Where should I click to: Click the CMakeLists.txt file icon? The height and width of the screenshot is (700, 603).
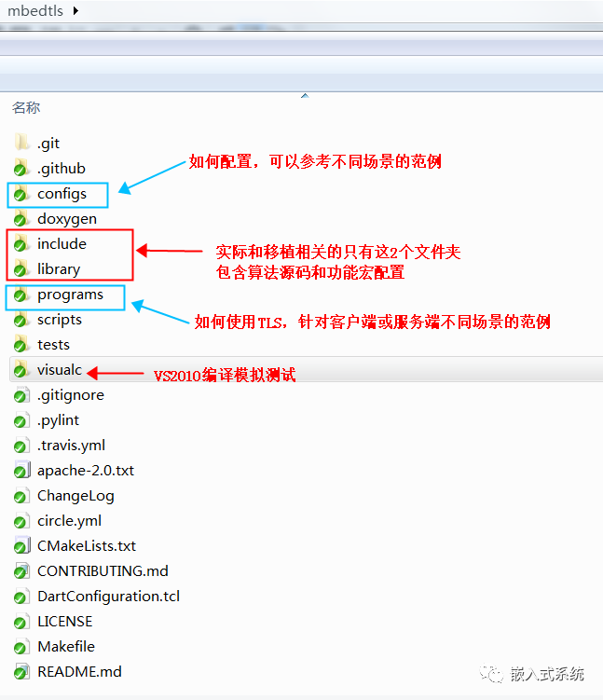pos(21,545)
